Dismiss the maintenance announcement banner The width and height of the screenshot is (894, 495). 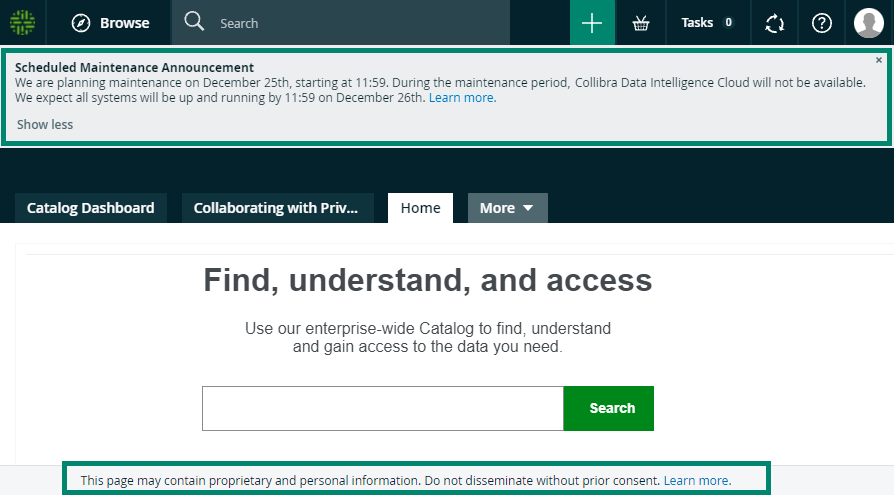(x=879, y=61)
